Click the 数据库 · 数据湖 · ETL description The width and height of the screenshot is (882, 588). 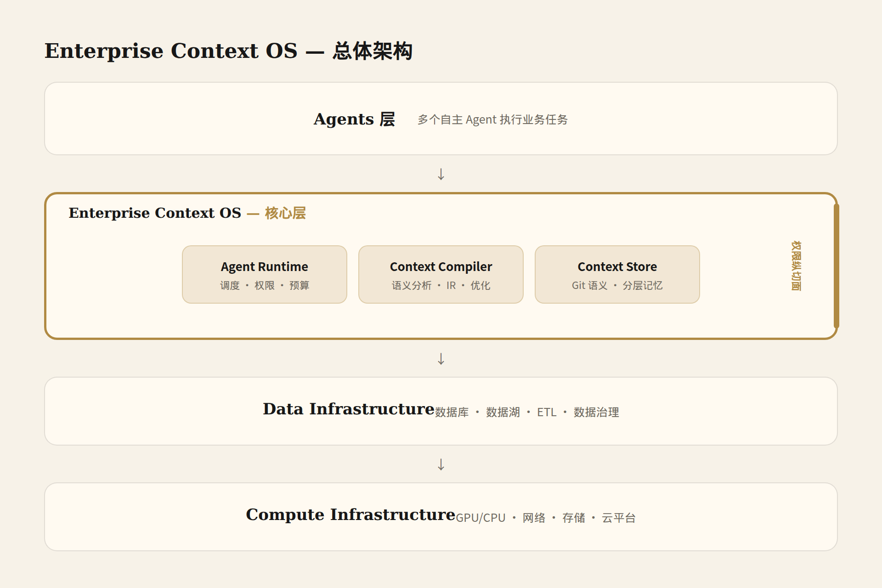[x=527, y=412]
